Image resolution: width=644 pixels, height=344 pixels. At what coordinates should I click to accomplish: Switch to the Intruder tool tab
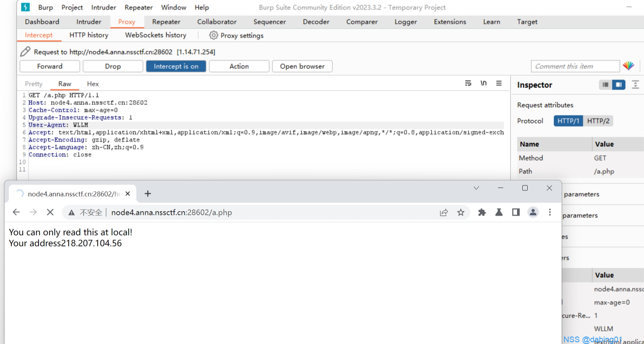[x=89, y=22]
